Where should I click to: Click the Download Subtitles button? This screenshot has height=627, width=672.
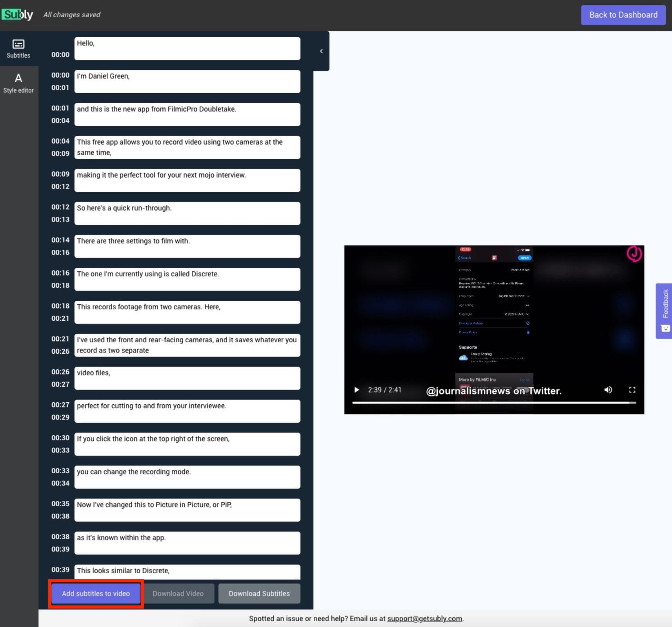[259, 594]
